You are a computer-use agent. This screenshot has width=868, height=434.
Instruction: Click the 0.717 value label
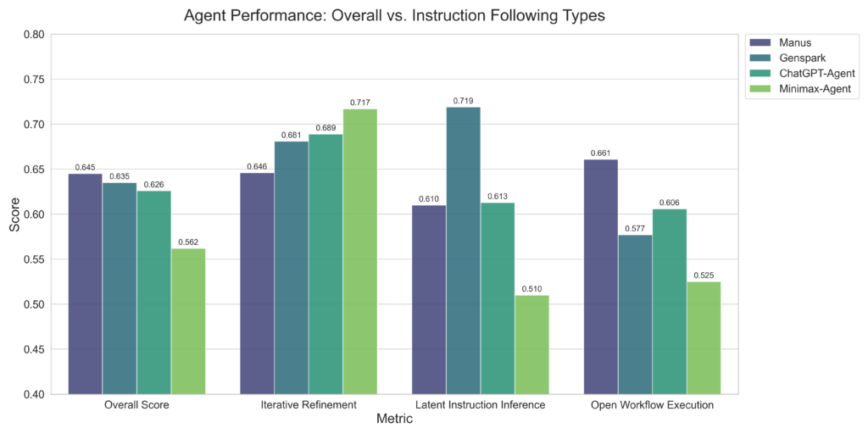pos(359,103)
